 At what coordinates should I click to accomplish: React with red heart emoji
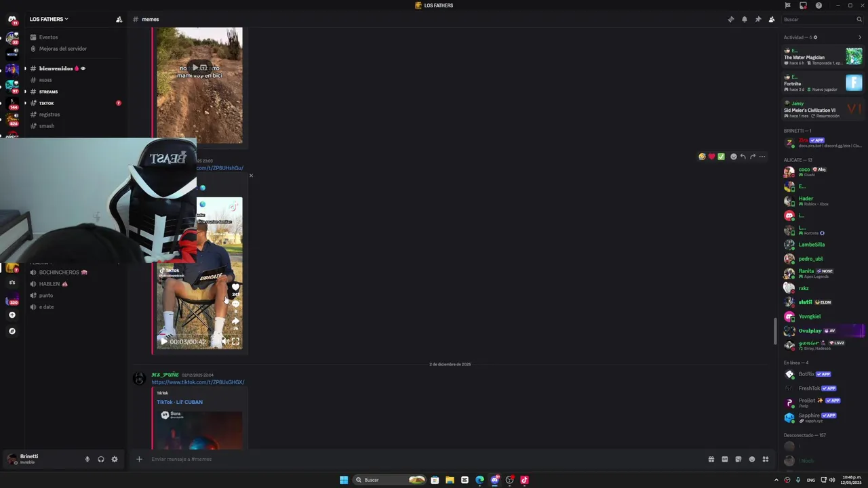[x=711, y=157]
